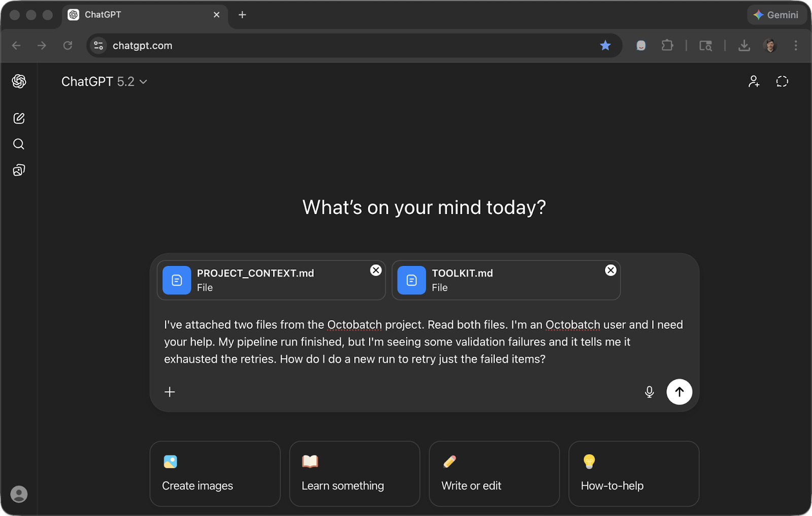The image size is (812, 516).
Task: Toggle the bookmark star for this page
Action: pos(605,46)
